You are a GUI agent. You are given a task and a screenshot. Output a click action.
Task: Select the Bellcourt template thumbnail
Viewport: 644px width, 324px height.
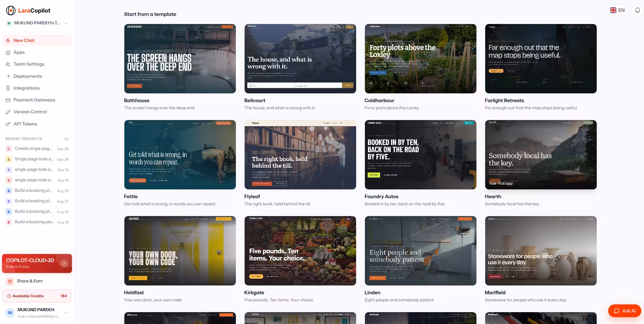tap(300, 59)
